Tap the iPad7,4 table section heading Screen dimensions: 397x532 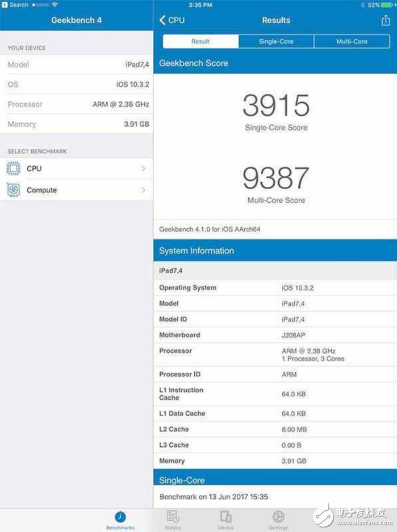pyautogui.click(x=275, y=270)
